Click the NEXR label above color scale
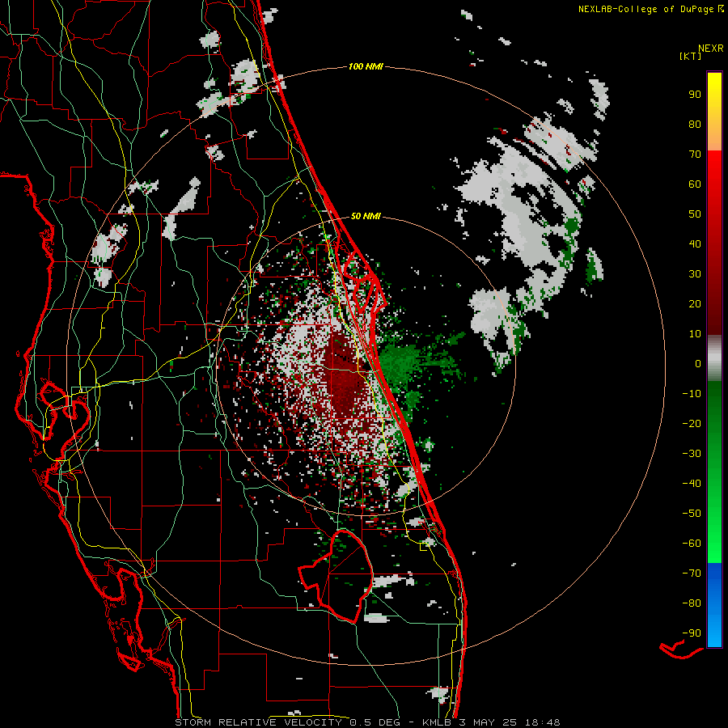 711,48
